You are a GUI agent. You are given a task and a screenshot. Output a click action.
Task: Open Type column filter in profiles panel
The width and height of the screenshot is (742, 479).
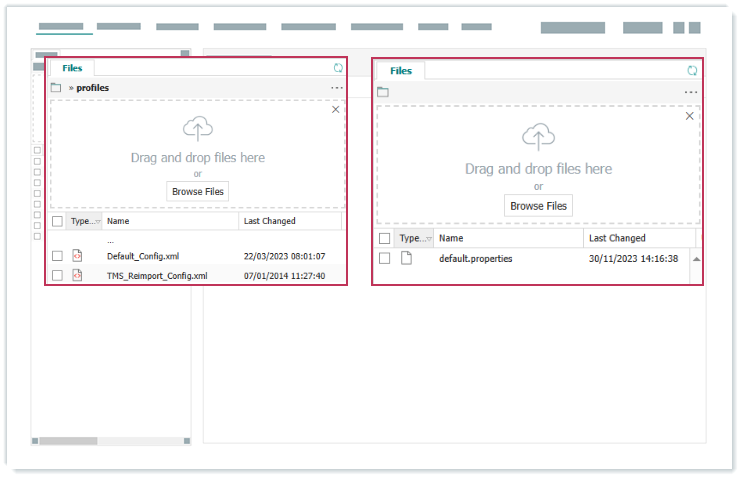click(x=97, y=221)
